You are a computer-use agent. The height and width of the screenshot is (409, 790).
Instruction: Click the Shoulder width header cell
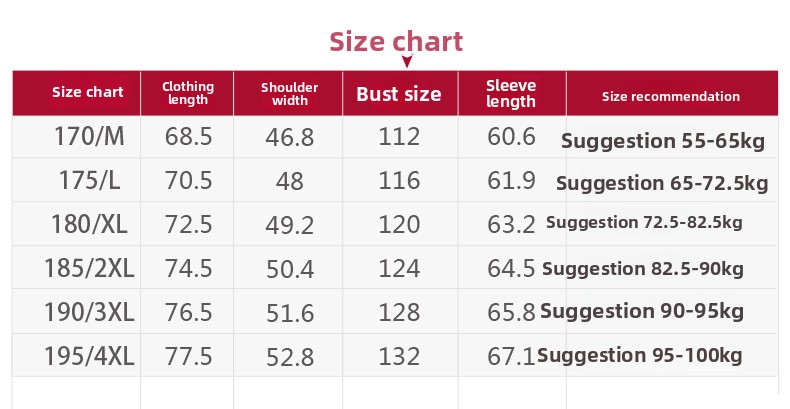[290, 94]
